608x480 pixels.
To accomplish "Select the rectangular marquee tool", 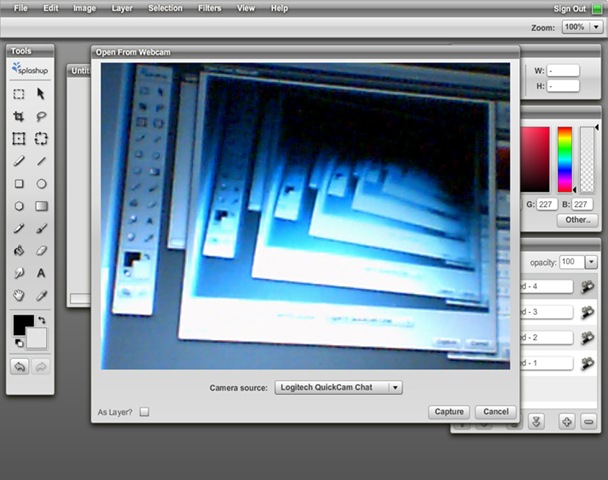I will [19, 94].
